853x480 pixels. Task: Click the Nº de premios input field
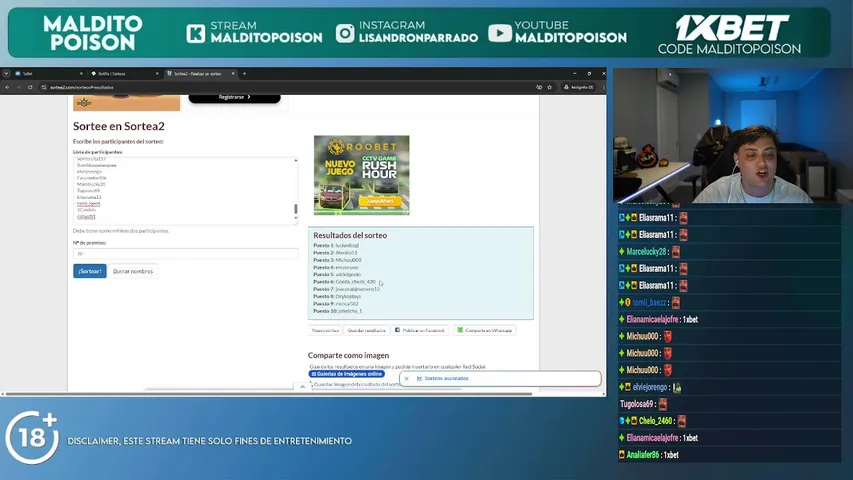(x=186, y=254)
